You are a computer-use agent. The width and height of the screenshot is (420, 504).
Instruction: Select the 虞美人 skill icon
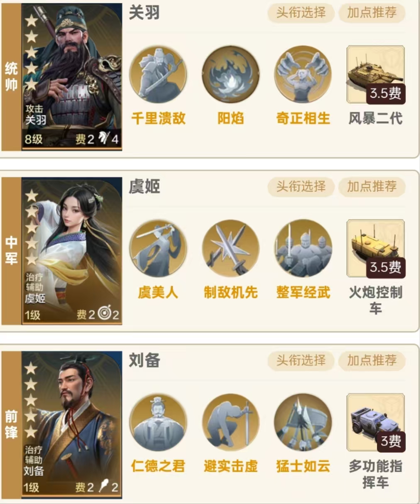(x=158, y=249)
